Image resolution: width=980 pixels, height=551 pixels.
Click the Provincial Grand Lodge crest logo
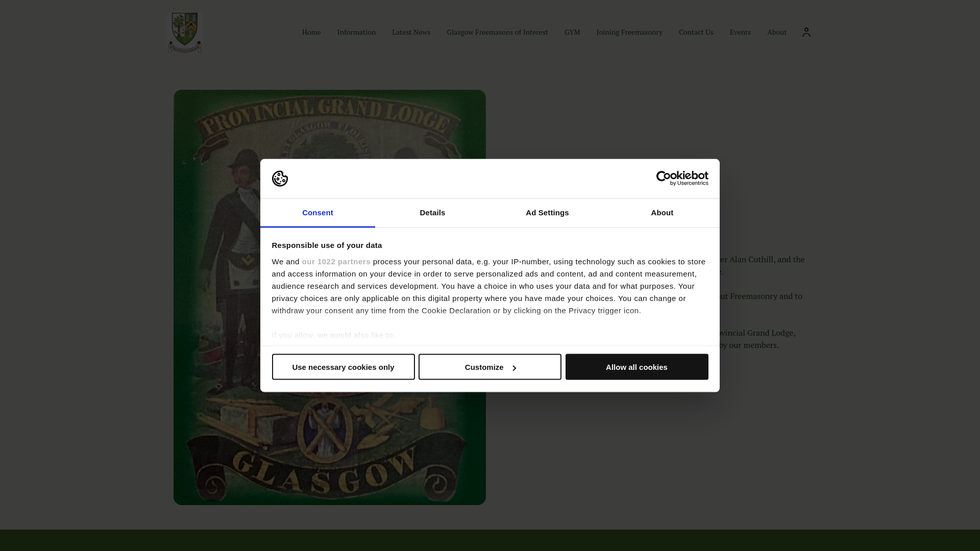[x=185, y=32]
